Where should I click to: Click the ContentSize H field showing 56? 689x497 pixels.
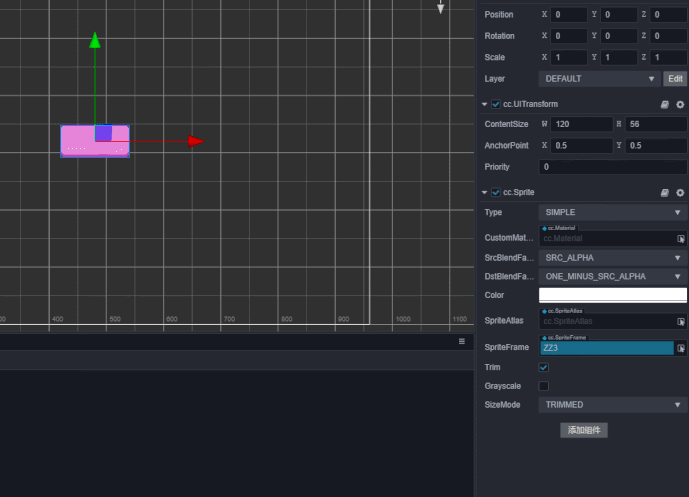tap(656, 124)
